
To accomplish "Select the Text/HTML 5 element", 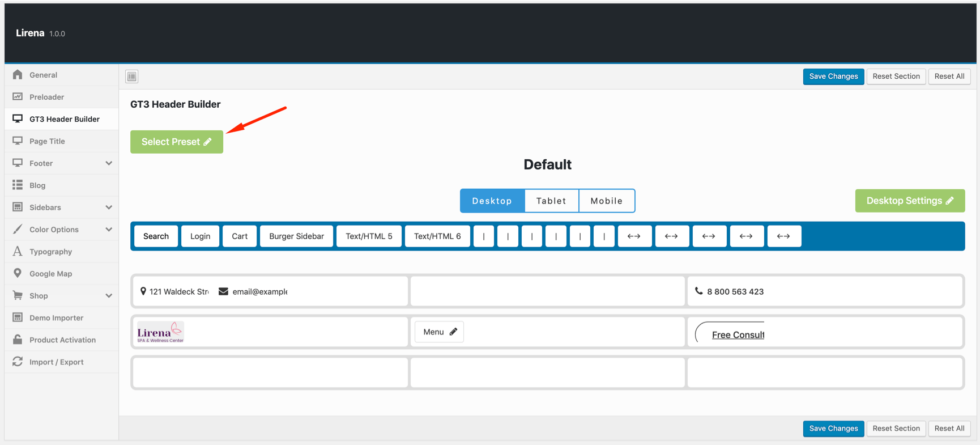I will click(369, 236).
